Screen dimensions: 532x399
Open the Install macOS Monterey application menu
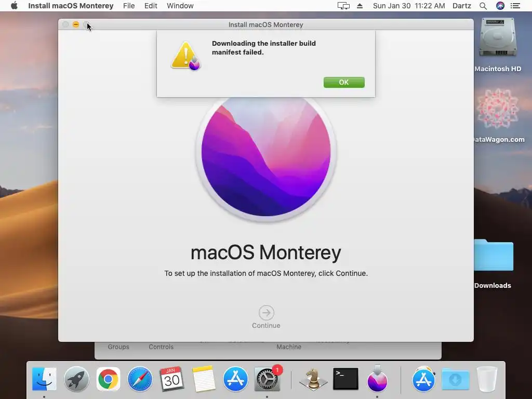tap(71, 6)
